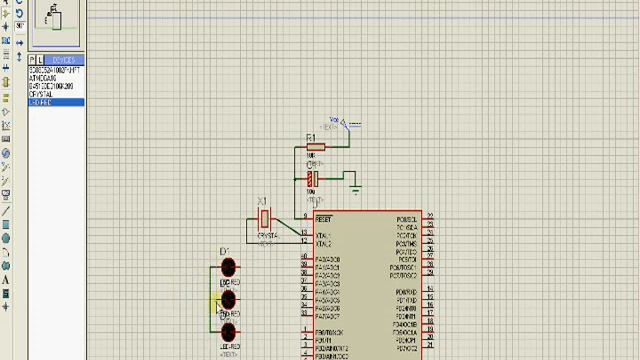Select 2D graphics line tool
This screenshot has height=360, width=640.
6,211
